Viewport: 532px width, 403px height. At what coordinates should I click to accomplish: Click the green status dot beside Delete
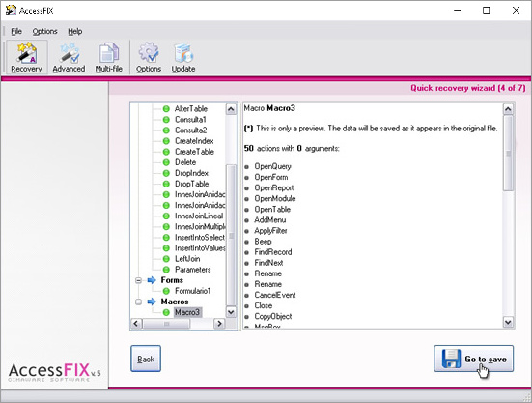166,162
